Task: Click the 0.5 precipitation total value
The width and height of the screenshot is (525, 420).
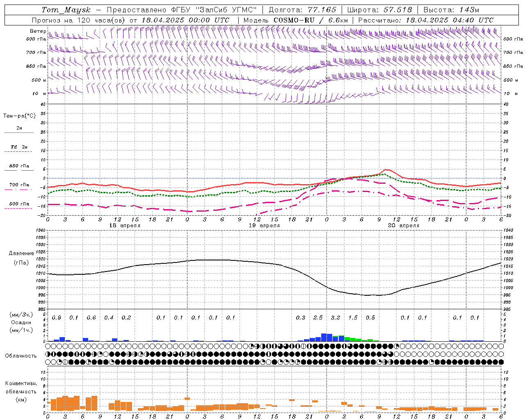Action: pos(370,317)
